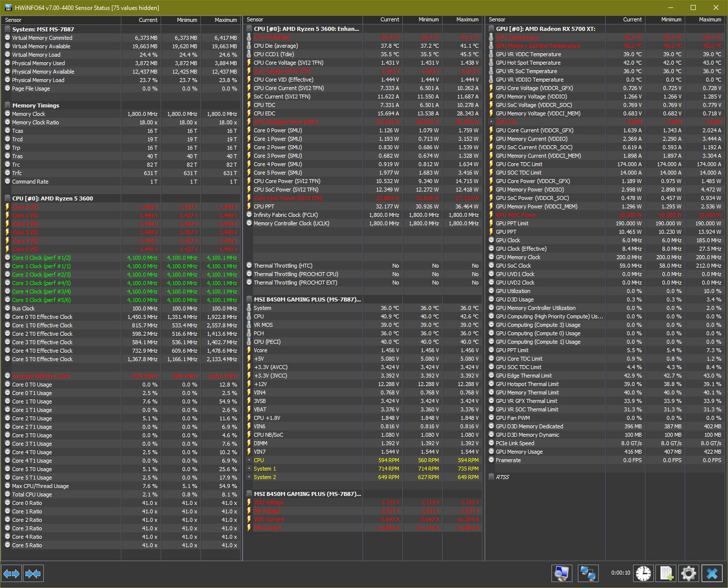Click the icon beside RTSS entry
This screenshot has width=728, height=588.
(x=491, y=477)
